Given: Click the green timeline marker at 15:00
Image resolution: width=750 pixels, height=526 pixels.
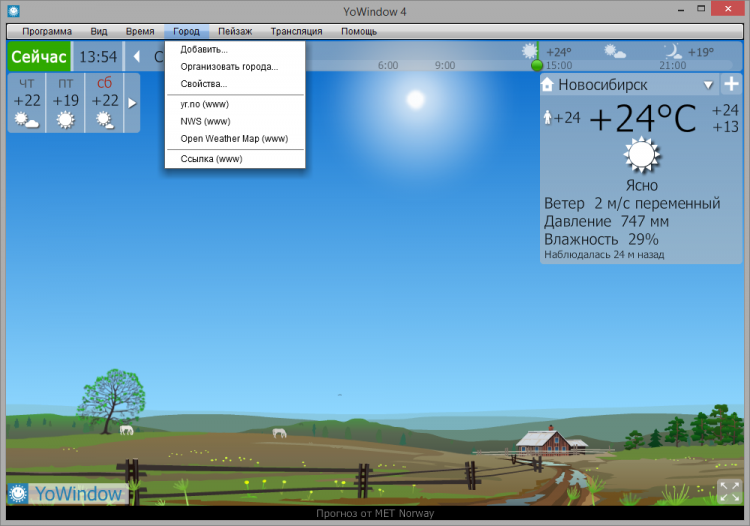Looking at the screenshot, I should coord(537,65).
